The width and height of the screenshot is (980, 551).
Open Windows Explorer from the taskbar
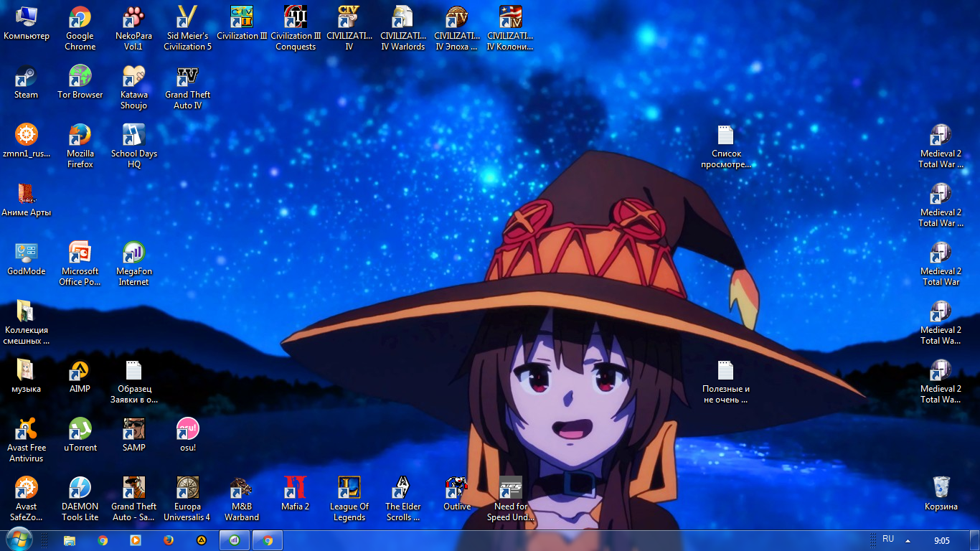[x=70, y=540]
